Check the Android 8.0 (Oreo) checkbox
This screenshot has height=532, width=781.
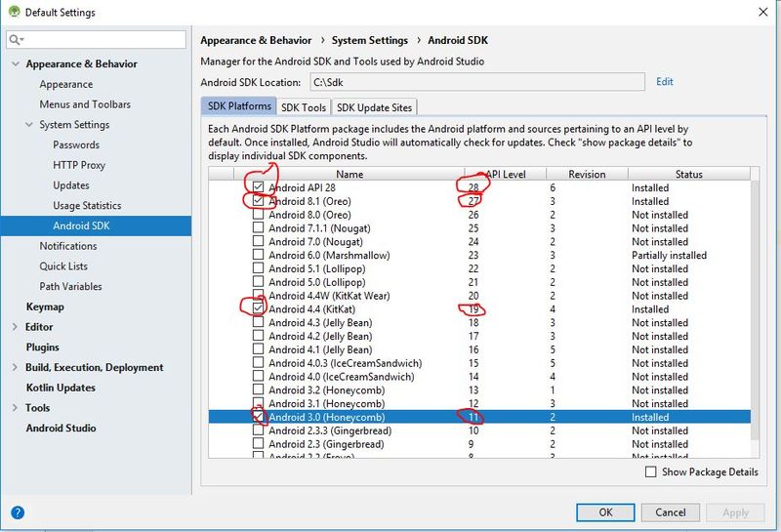[258, 214]
